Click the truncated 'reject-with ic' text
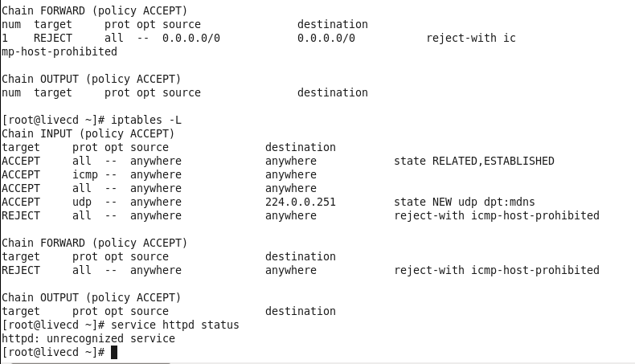 coord(471,38)
